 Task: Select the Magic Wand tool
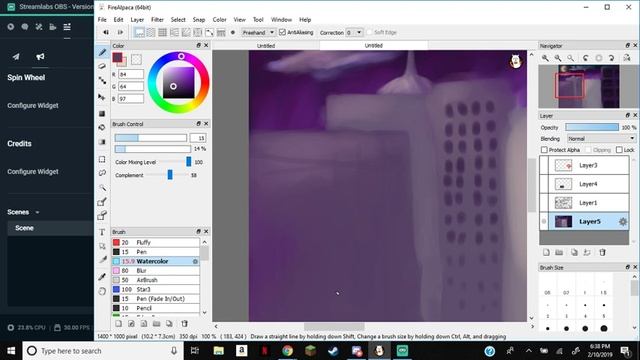point(102,188)
